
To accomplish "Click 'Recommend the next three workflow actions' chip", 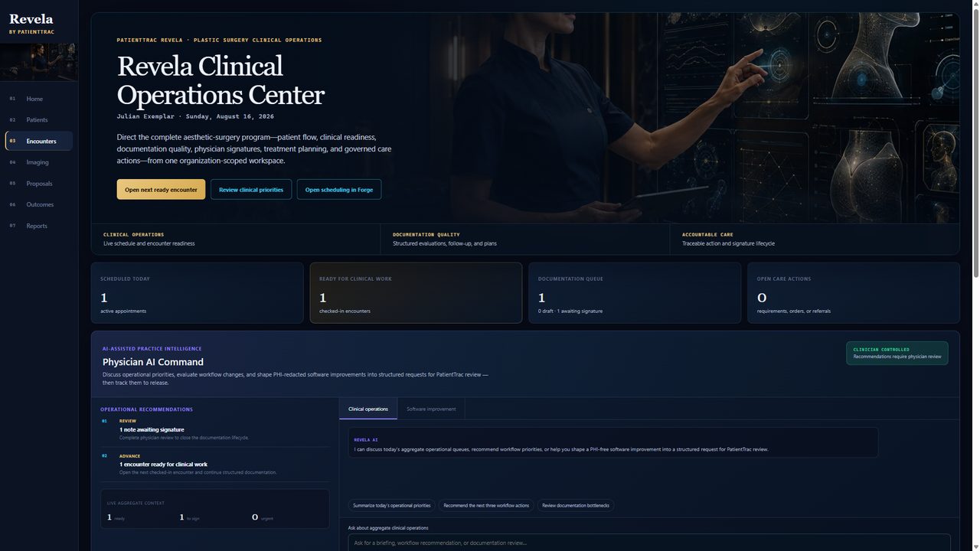I will [x=486, y=505].
